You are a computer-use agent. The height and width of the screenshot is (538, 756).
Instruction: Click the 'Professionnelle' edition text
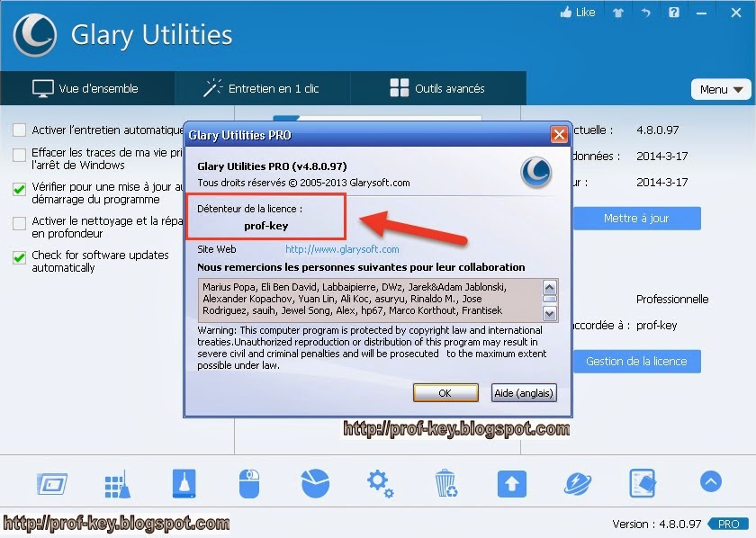[x=672, y=299]
